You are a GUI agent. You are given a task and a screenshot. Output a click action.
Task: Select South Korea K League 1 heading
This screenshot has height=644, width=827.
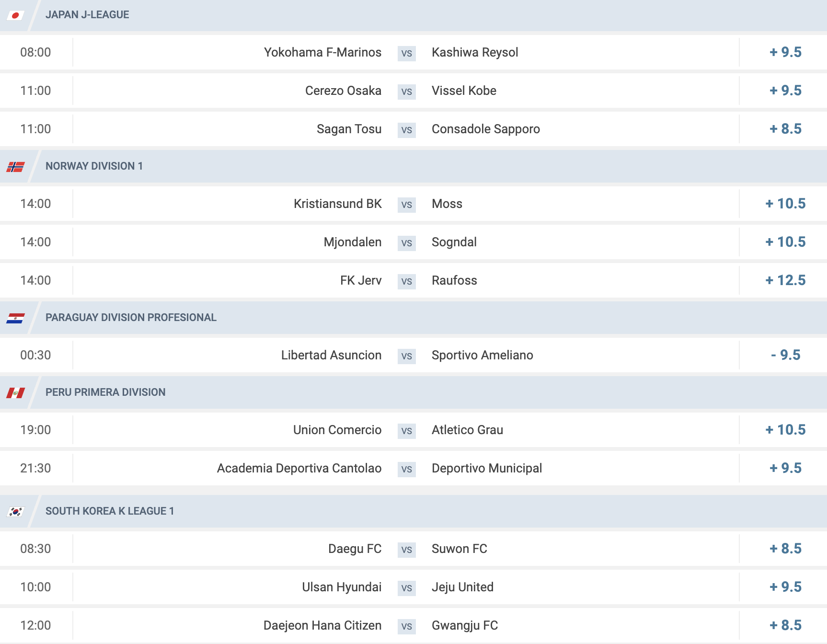[110, 511]
